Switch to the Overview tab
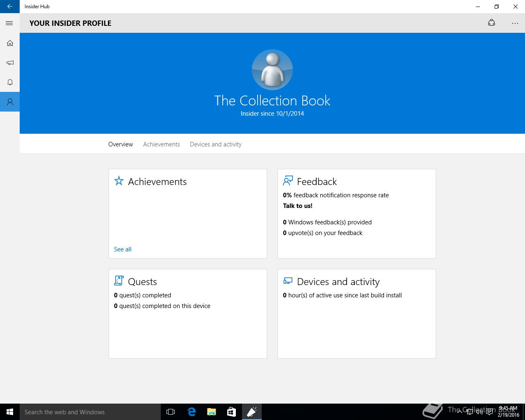 121,144
